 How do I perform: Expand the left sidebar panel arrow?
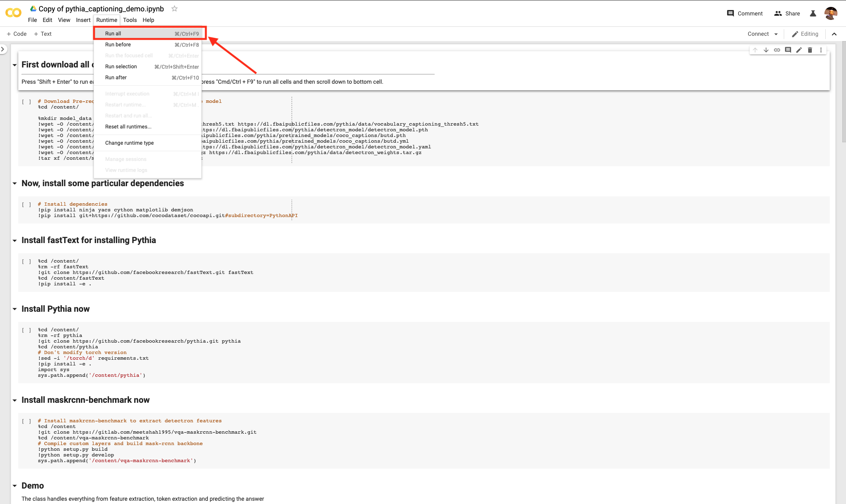3,49
